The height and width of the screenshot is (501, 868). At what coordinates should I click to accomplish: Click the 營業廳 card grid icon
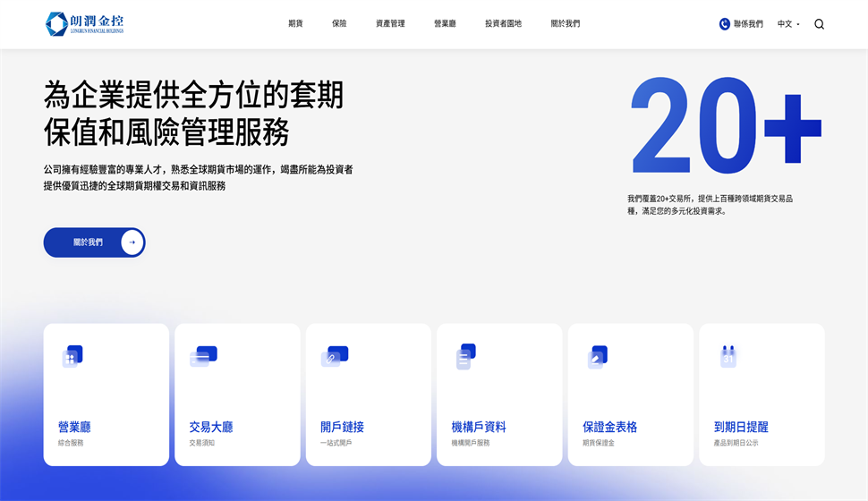tap(72, 356)
